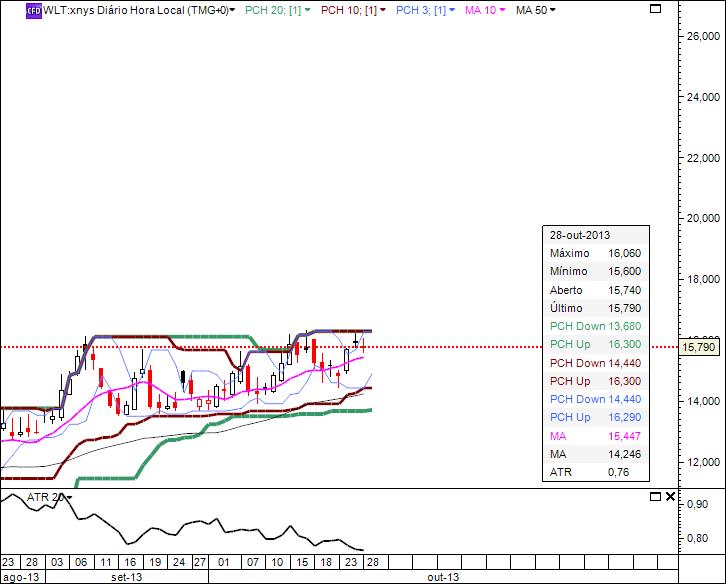Image resolution: width=726 pixels, height=584 pixels.
Task: Click the 18 date marker on time axis
Action: [x=326, y=562]
